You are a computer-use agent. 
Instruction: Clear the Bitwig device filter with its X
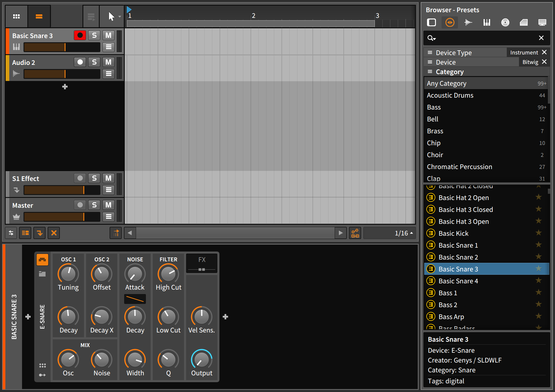[x=545, y=62]
